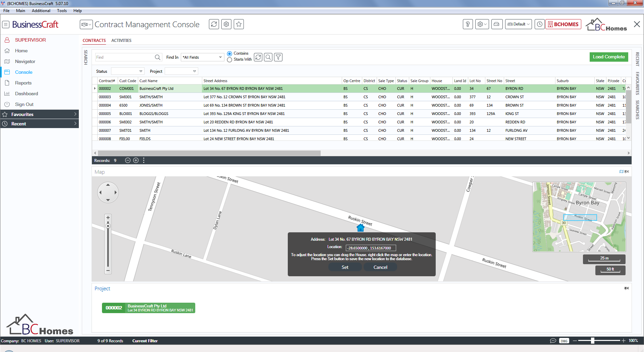This screenshot has height=352, width=644.
Task: Switch to the CONTRACTS tab
Action: (94, 40)
